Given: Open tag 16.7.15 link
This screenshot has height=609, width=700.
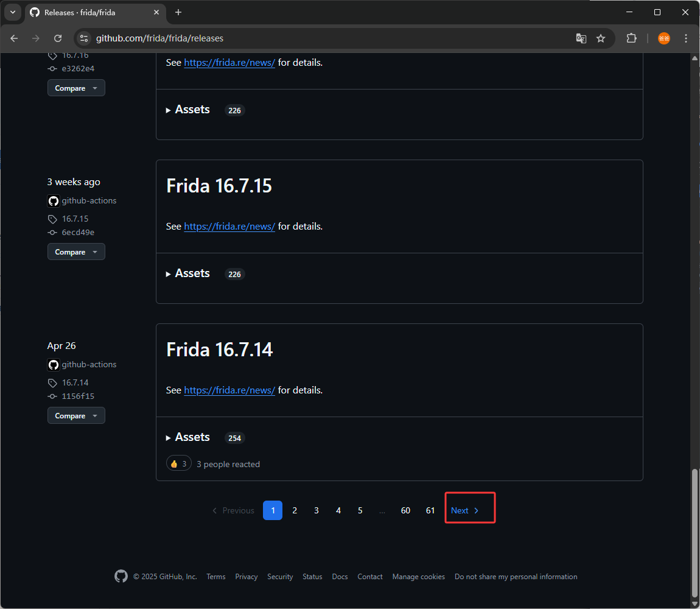Looking at the screenshot, I should pos(75,219).
